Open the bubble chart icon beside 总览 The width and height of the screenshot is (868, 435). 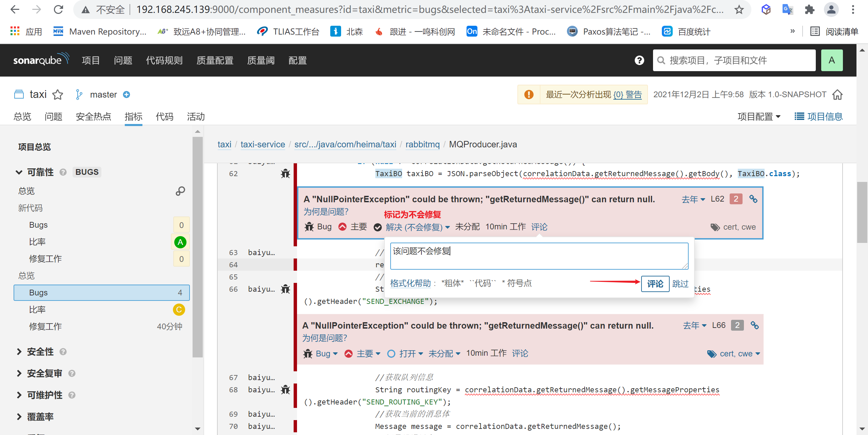pos(180,191)
